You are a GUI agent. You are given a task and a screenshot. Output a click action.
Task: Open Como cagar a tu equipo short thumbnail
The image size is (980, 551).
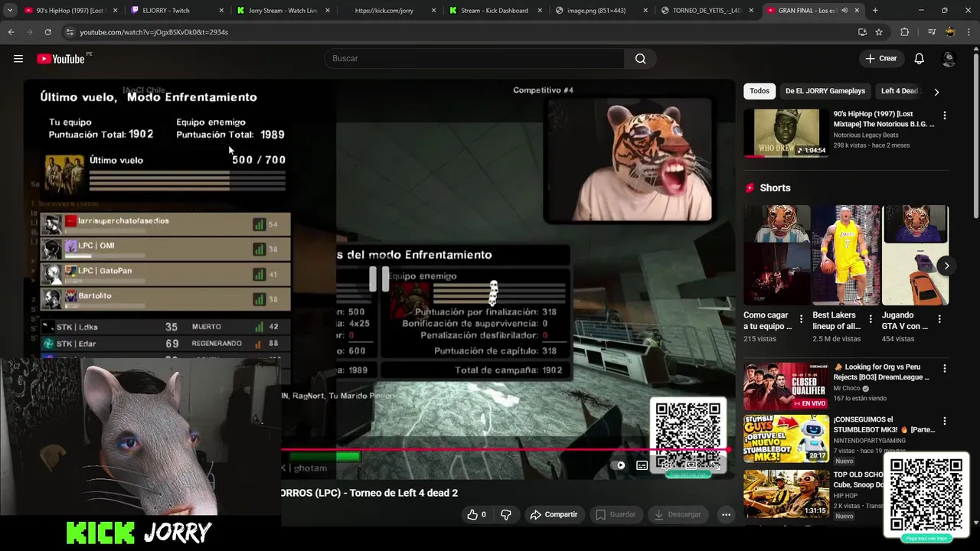[x=776, y=255]
